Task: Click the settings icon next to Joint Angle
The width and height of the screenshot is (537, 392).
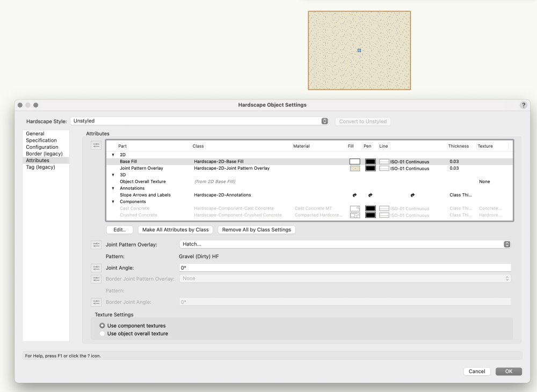Action: [96, 267]
